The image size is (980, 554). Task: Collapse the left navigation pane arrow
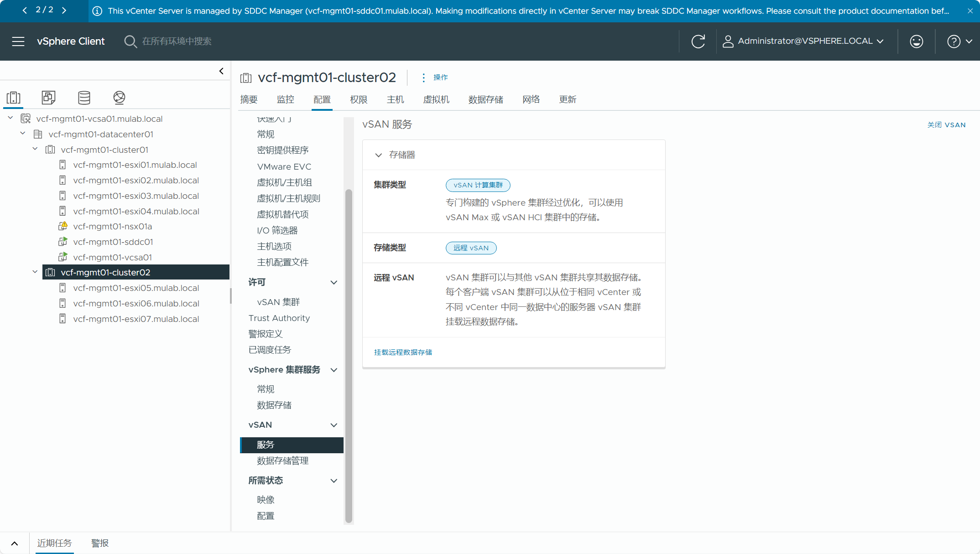point(221,71)
